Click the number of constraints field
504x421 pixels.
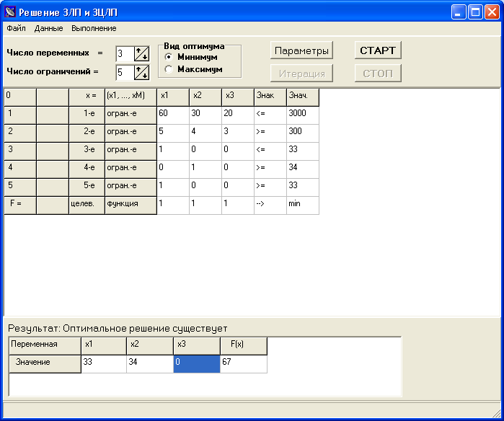pyautogui.click(x=125, y=72)
